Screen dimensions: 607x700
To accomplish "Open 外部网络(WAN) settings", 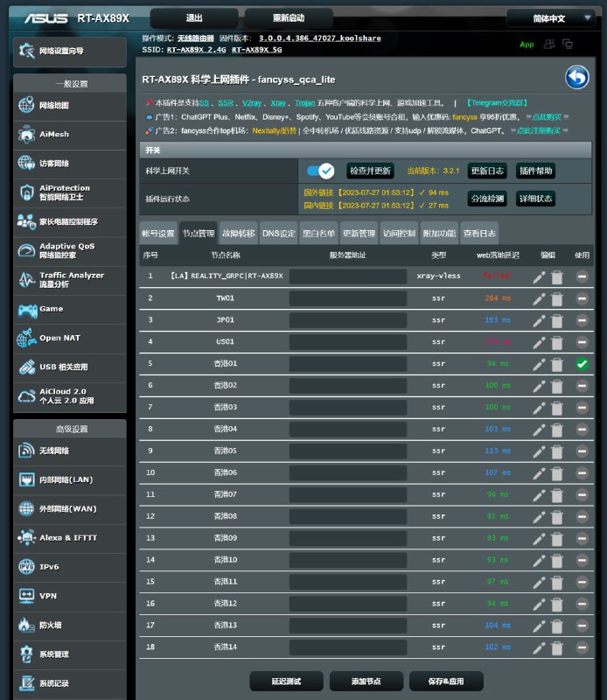I will [x=70, y=509].
